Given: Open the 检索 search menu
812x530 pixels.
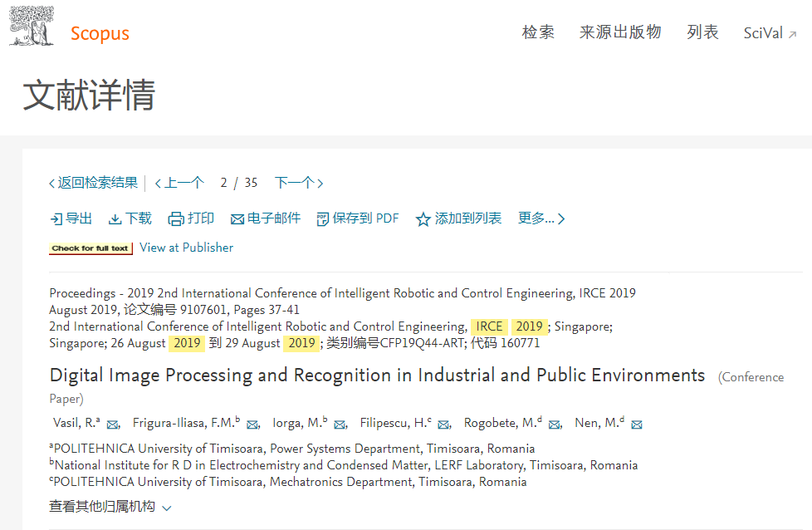Looking at the screenshot, I should [538, 32].
